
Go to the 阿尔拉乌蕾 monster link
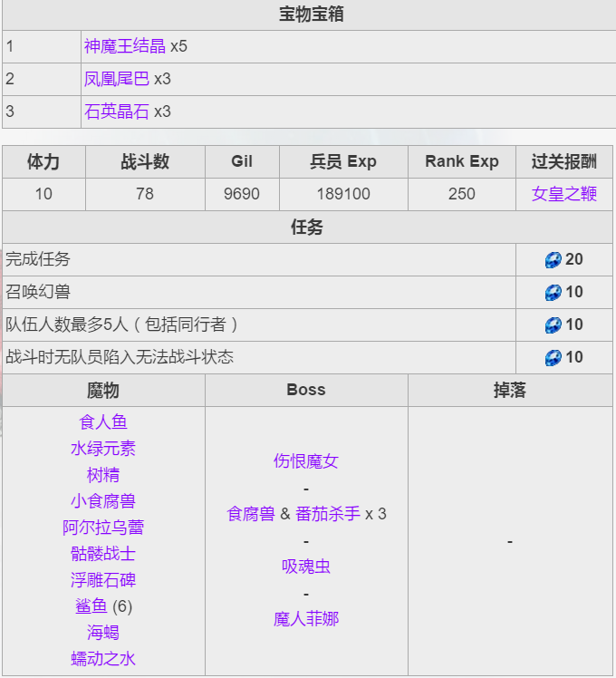pos(103,528)
